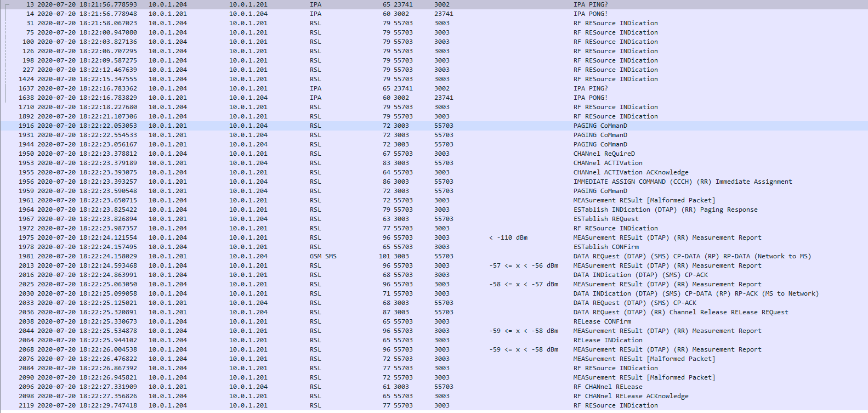
Task: Click the Channel Release RELease REQuest row
Action: coord(680,312)
